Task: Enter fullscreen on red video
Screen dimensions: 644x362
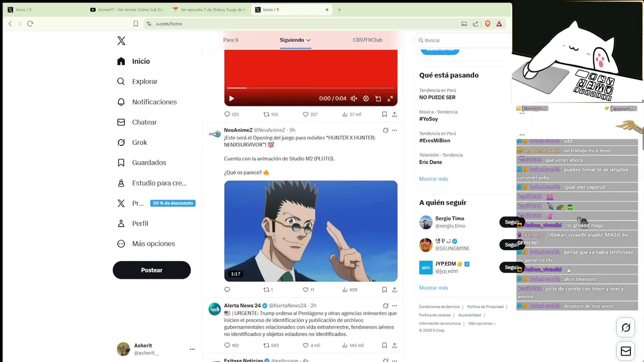Action: pyautogui.click(x=390, y=99)
